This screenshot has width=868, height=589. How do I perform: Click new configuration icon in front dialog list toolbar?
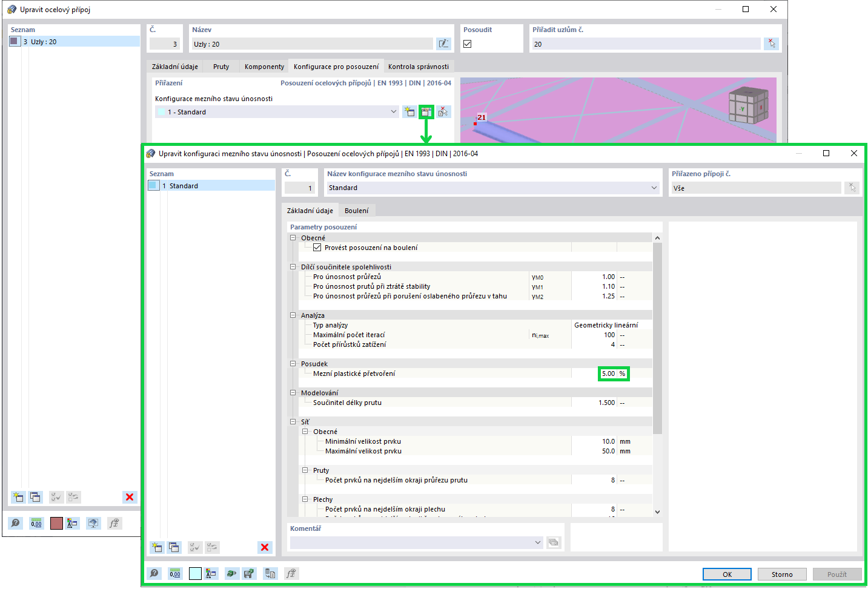pos(157,547)
